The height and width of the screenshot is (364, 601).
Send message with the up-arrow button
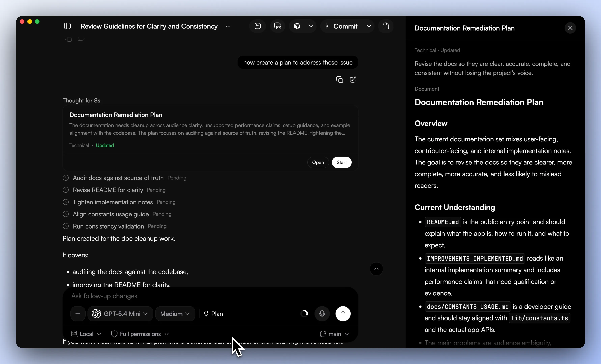coord(343,314)
